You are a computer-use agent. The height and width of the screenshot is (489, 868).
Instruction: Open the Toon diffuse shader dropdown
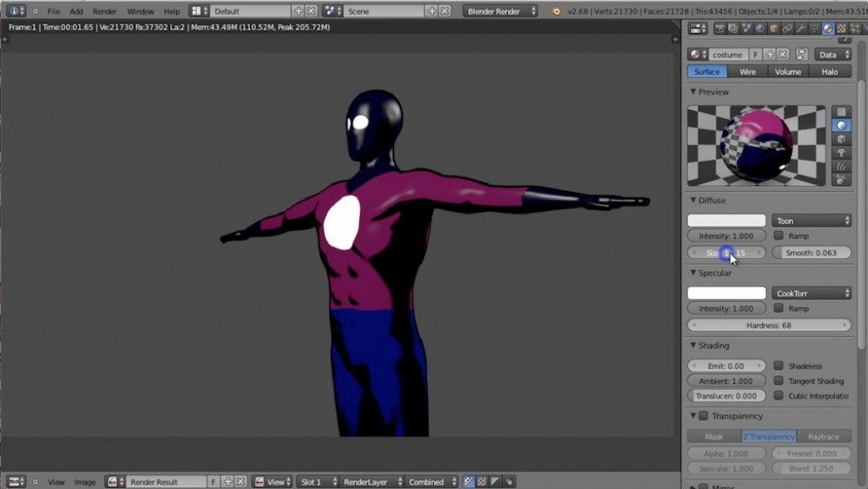pos(812,221)
